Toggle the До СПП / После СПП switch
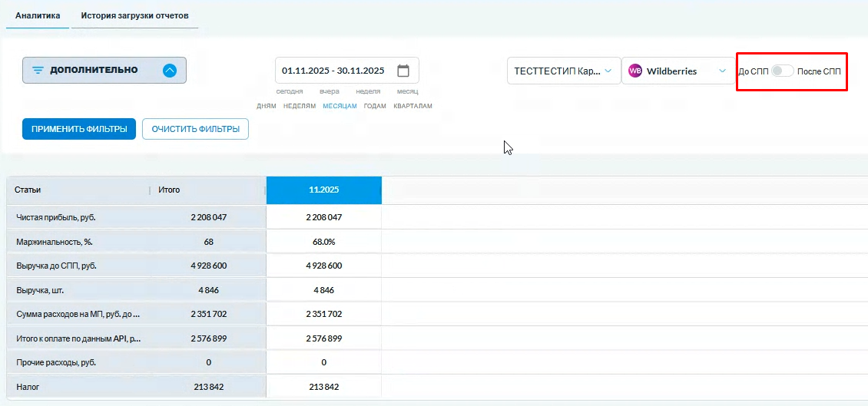Image resolution: width=868 pixels, height=406 pixels. [x=782, y=71]
